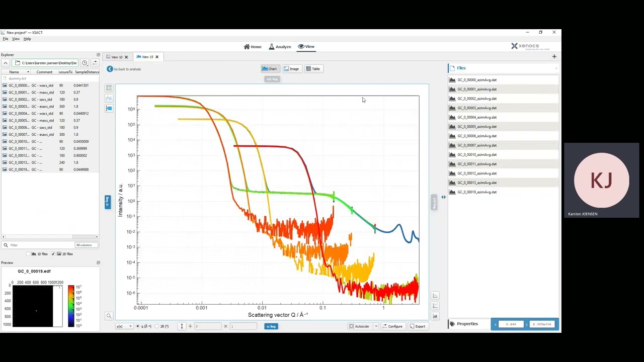Viewport: 644px width, 362px height.
Task: Open the Configure button
Action: (x=392, y=326)
